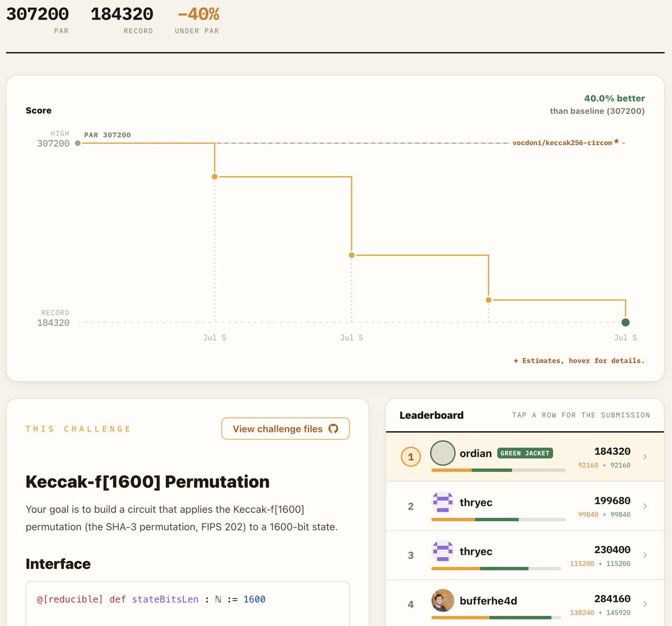672x626 pixels.
Task: Click the 40.0% better label
Action: [614, 99]
